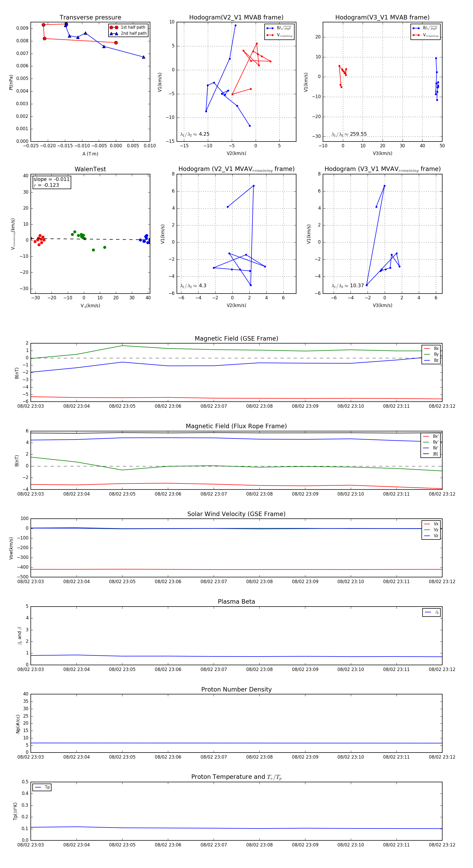Click V_remaining legend entry in V3_V1 MVAB hodogram
This screenshot has height=868, width=473.
point(425,35)
